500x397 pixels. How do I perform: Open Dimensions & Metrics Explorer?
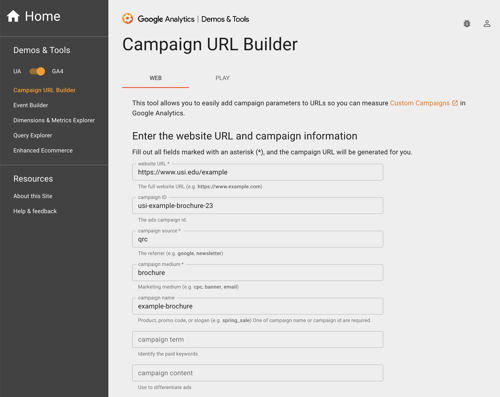(x=54, y=120)
